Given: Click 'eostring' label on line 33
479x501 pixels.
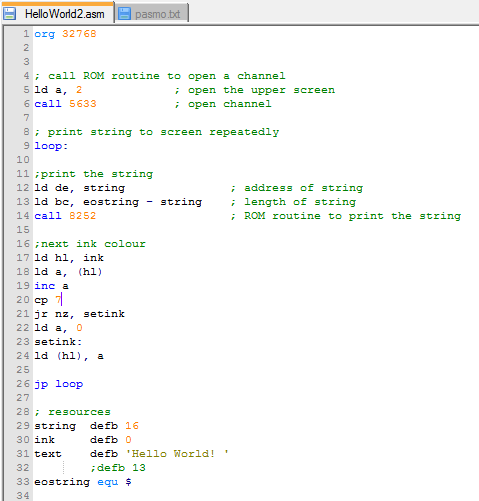Looking at the screenshot, I should point(62,483).
